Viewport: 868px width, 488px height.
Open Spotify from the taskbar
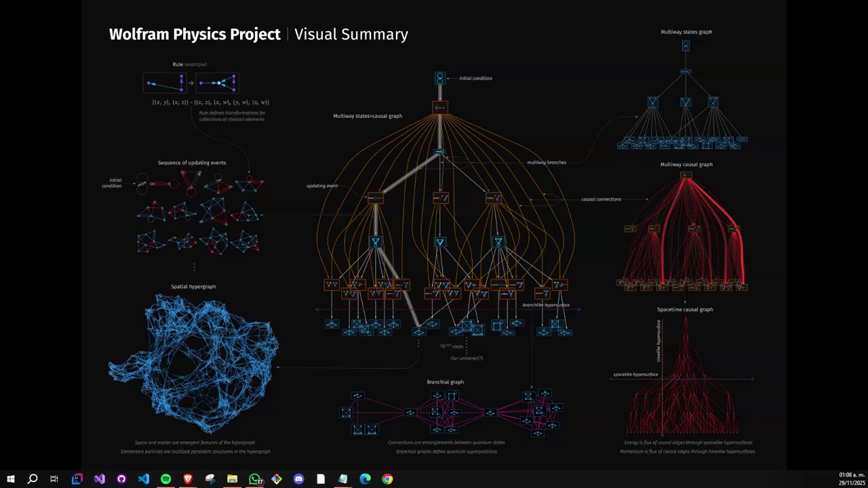coord(165,479)
